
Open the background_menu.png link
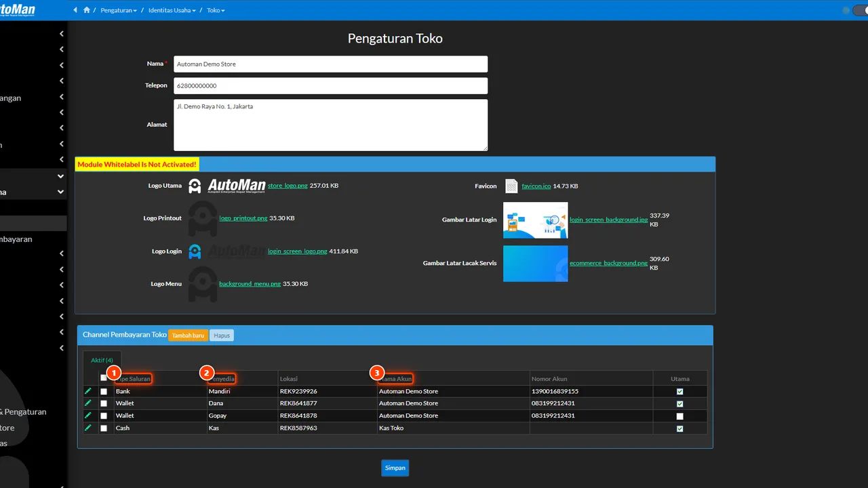click(250, 284)
